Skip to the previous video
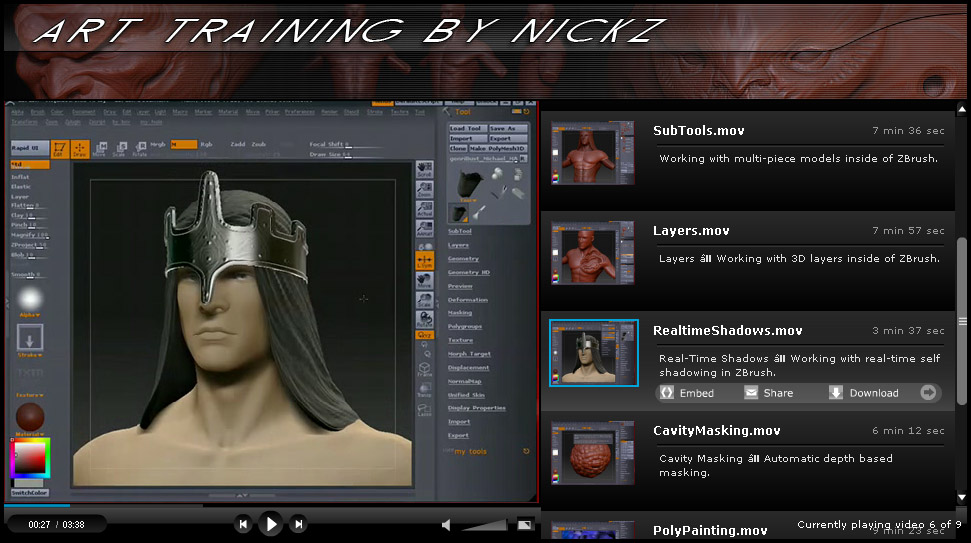 (x=243, y=524)
